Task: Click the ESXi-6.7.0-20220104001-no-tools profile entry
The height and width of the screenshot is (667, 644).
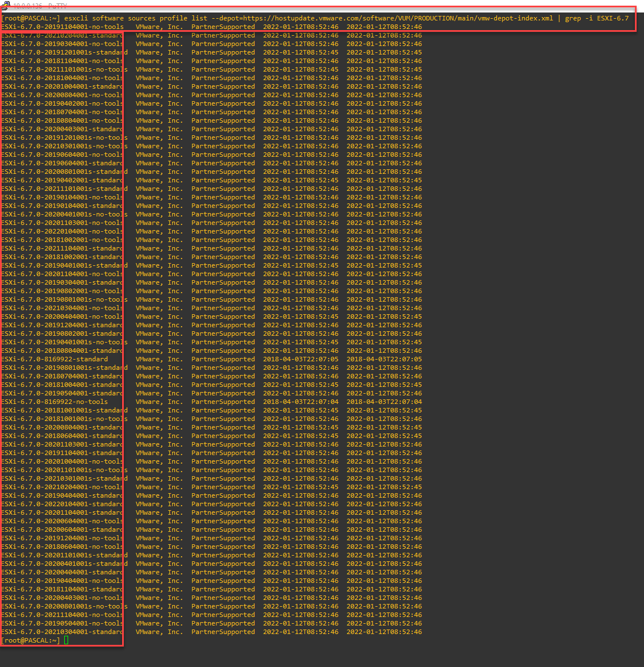Action: point(62,231)
